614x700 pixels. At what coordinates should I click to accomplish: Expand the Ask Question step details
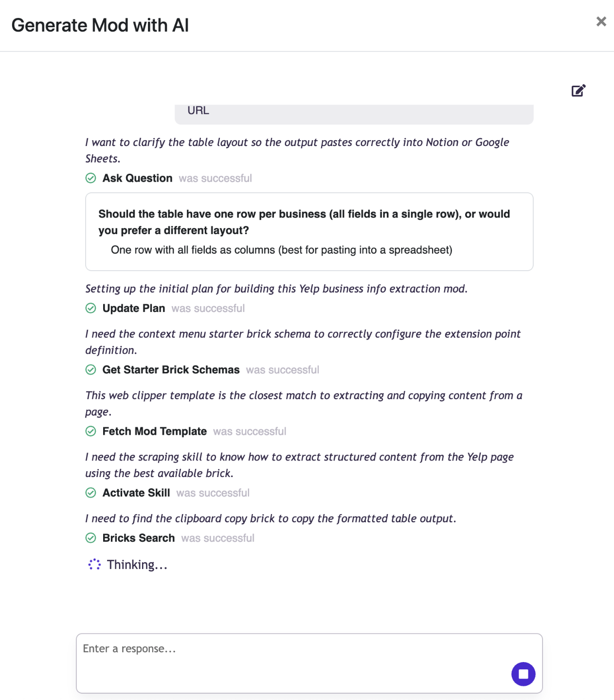pos(137,178)
